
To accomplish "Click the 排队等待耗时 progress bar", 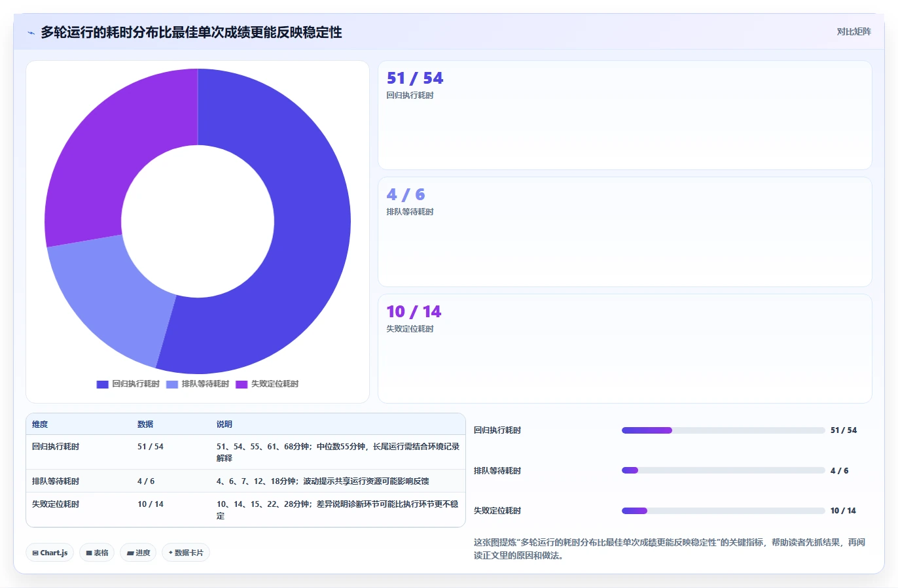I will click(723, 471).
